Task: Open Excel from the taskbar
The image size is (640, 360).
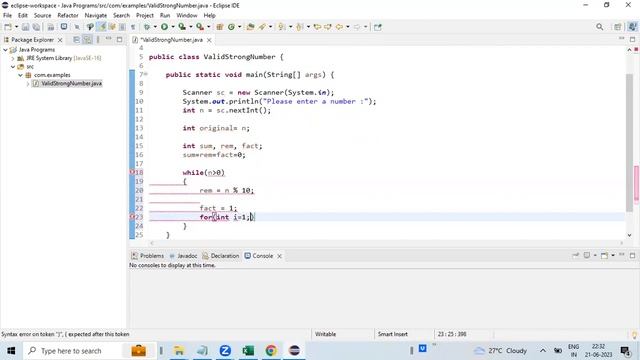Action: (x=248, y=351)
